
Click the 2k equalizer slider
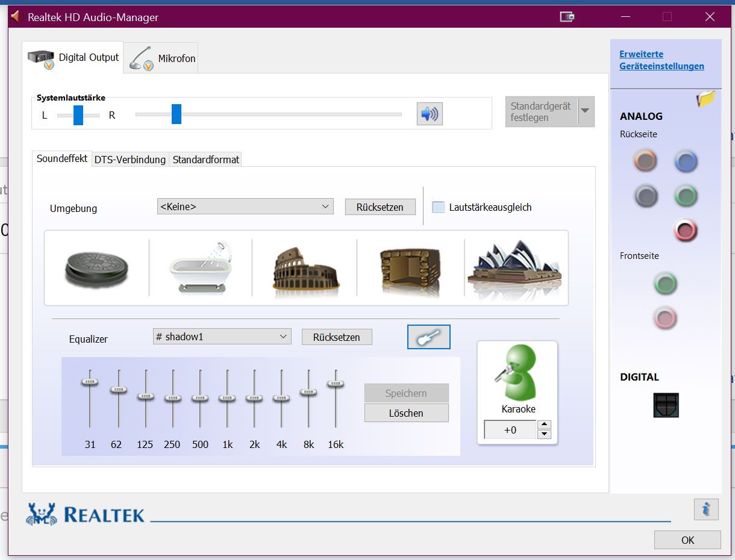[x=254, y=399]
